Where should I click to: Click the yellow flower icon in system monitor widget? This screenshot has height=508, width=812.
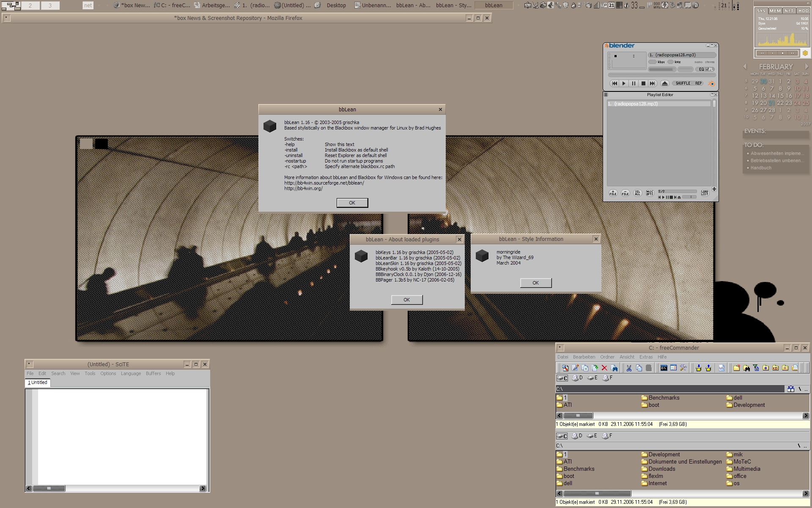point(805,53)
